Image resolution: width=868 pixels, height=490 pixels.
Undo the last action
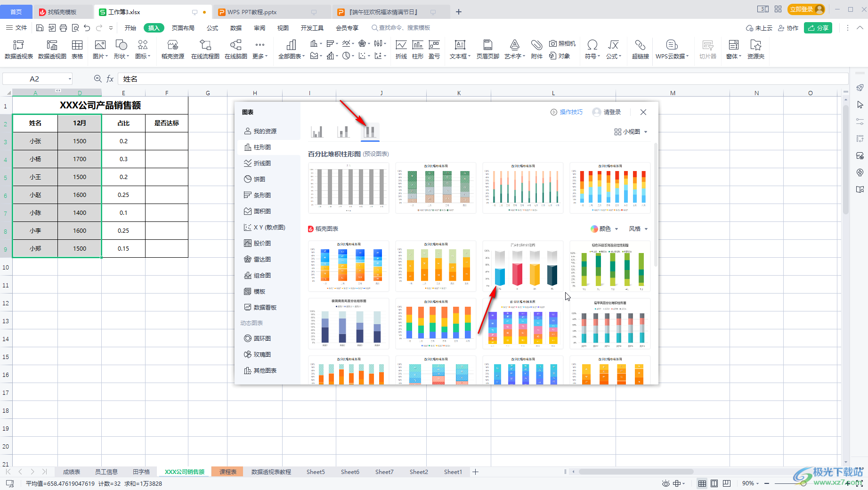pos(87,28)
